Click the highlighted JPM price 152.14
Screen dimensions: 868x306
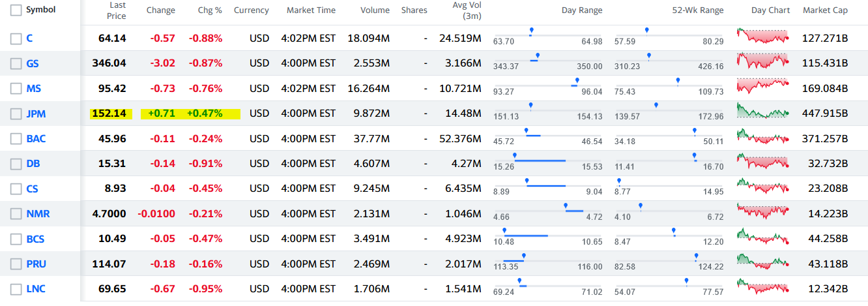tap(109, 114)
